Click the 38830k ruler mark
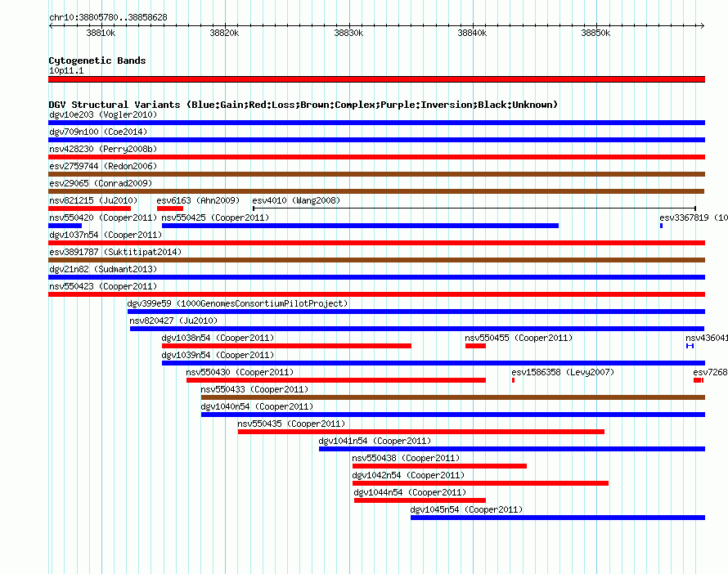The height and width of the screenshot is (574, 728). (348, 33)
